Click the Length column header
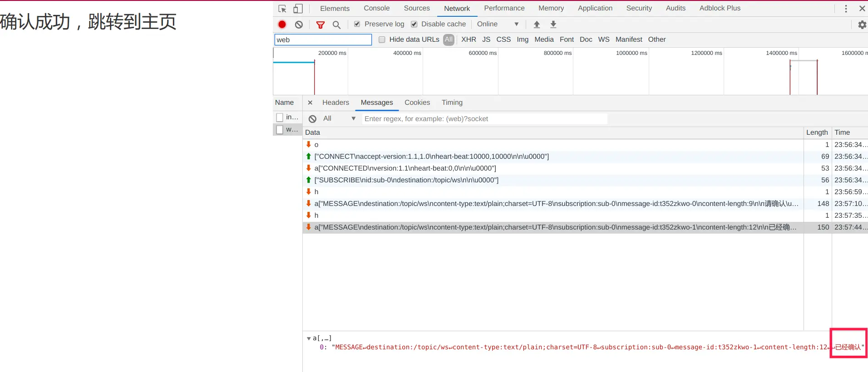Screen dimensions: 868x372 click(x=817, y=132)
